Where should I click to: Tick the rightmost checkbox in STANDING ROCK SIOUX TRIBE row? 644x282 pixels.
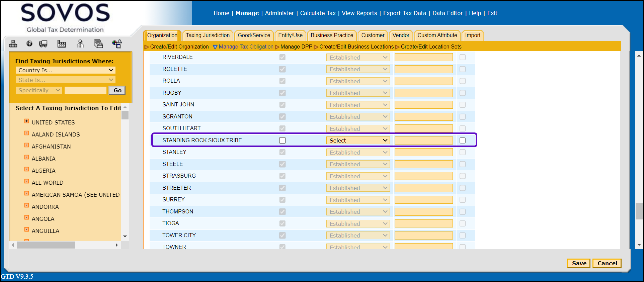click(x=463, y=140)
